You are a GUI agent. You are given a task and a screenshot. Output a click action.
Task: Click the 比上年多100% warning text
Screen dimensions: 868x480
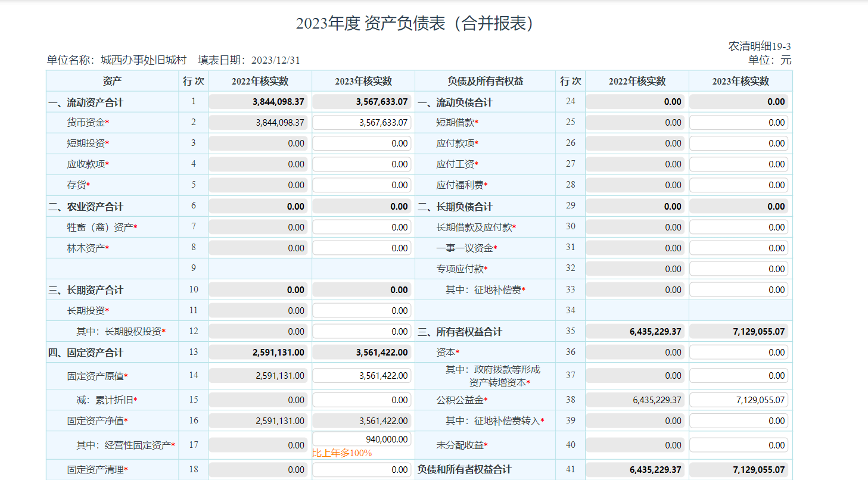342,453
